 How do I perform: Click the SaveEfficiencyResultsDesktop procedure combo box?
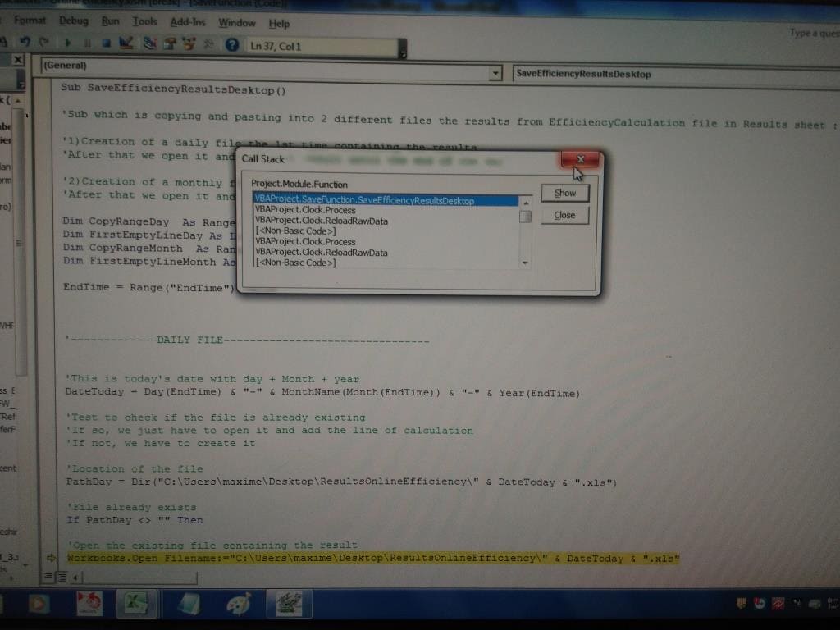pyautogui.click(x=675, y=75)
